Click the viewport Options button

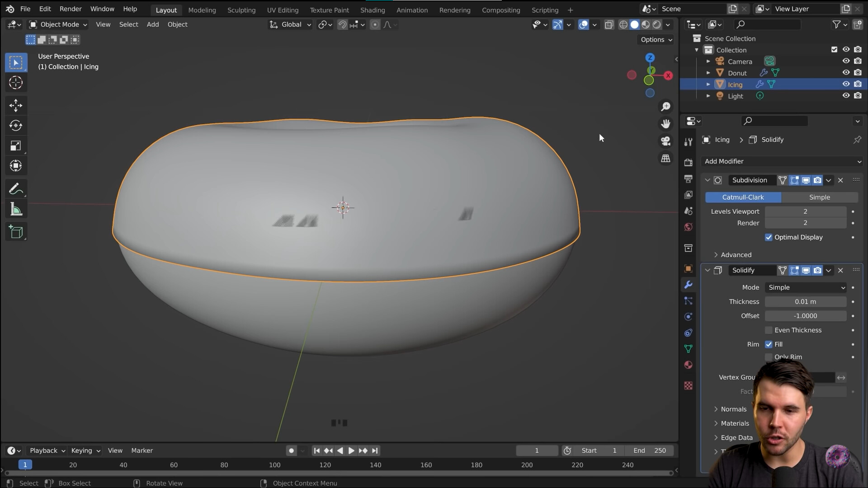(656, 40)
